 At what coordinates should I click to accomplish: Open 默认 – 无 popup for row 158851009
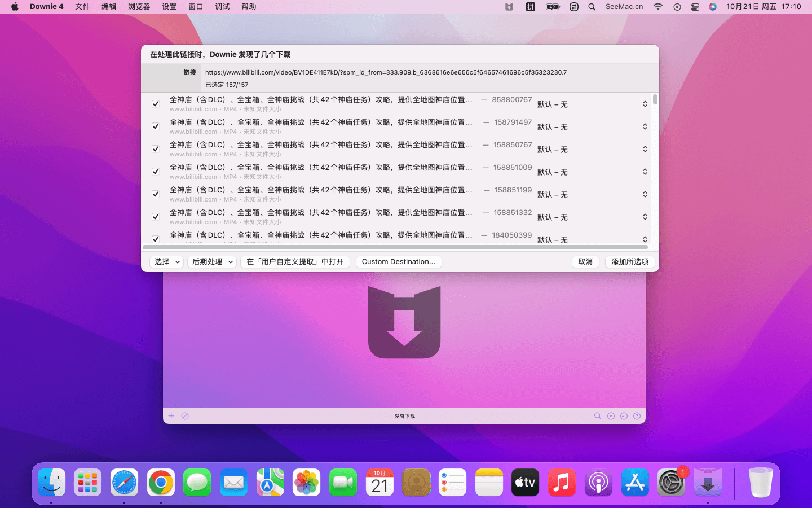pyautogui.click(x=592, y=172)
